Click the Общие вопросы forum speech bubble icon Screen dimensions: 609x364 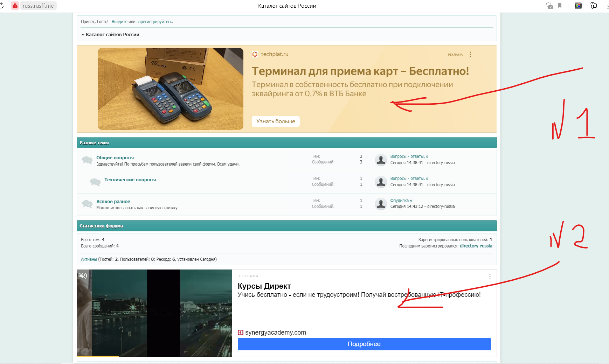tap(87, 160)
